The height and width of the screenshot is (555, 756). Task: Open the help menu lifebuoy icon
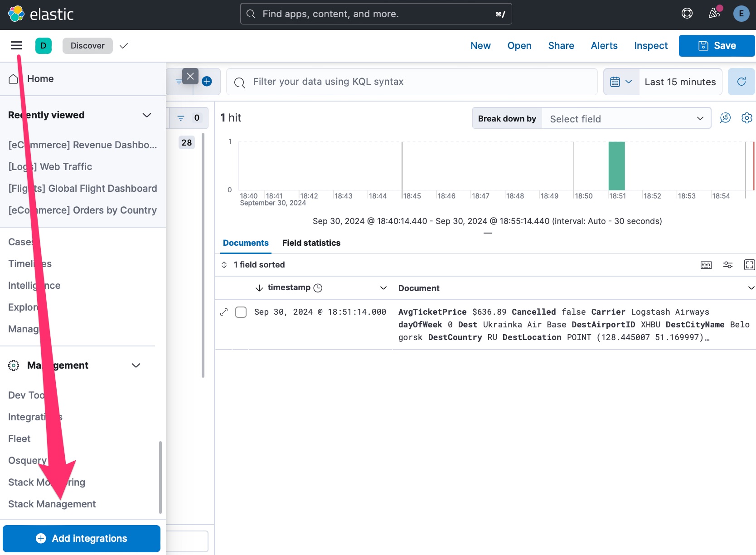(x=687, y=14)
